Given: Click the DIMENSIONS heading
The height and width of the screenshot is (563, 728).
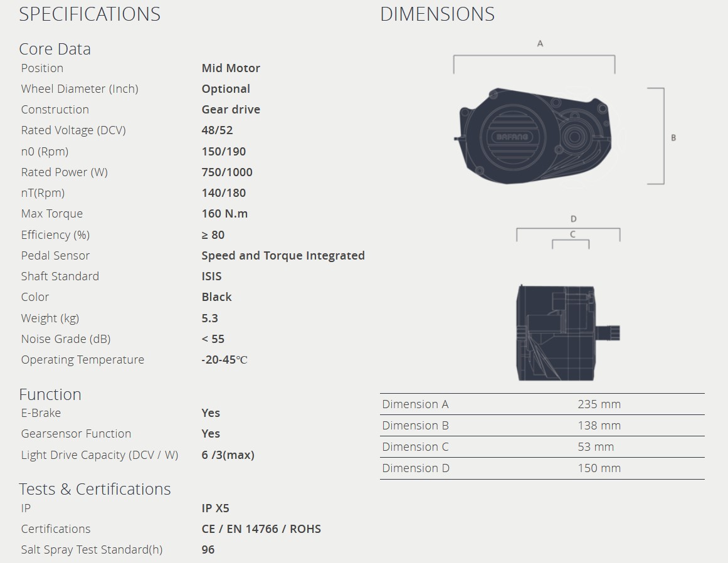Looking at the screenshot, I should coord(437,14).
